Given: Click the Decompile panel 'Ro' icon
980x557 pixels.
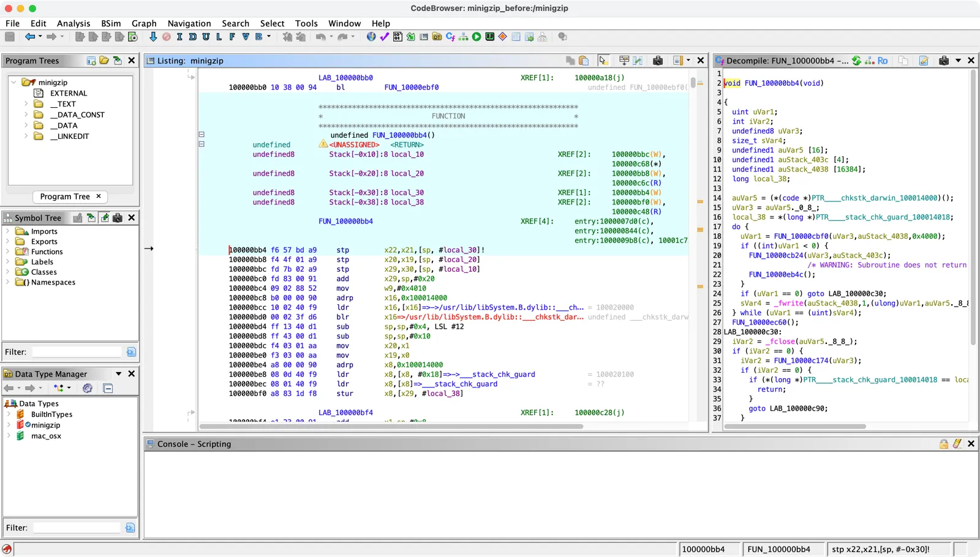Looking at the screenshot, I should point(883,61).
